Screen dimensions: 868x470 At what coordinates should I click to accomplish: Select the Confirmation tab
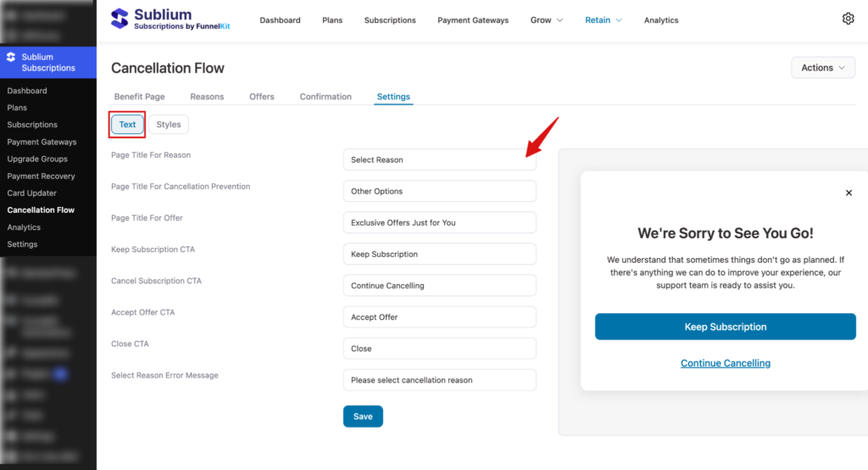(x=325, y=97)
